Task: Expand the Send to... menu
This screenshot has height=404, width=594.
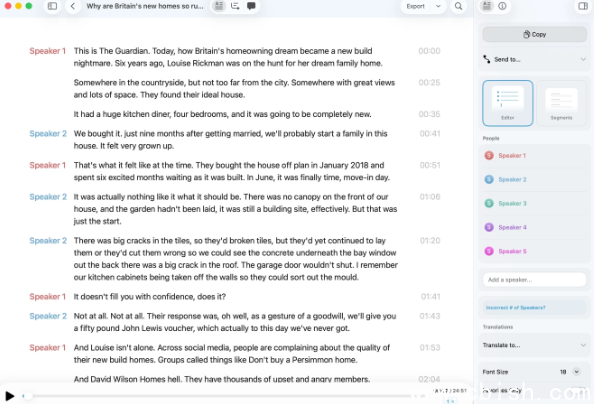Action: click(x=535, y=59)
